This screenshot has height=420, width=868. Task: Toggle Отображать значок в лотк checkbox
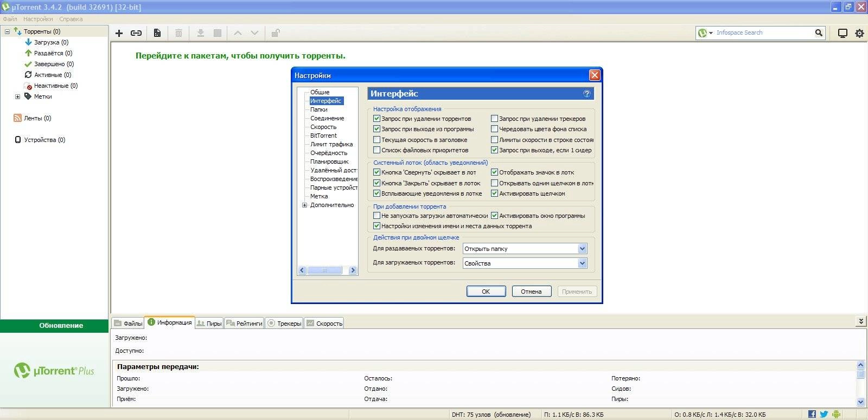pos(494,172)
